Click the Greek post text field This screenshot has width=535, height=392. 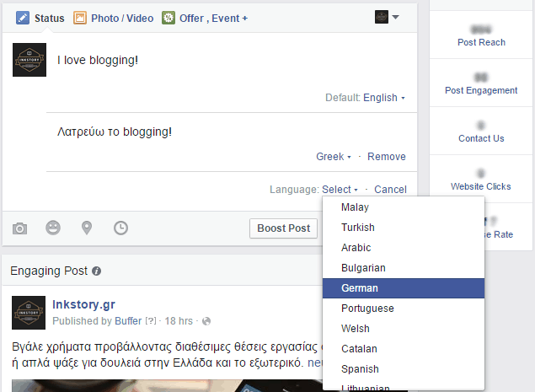pos(219,132)
